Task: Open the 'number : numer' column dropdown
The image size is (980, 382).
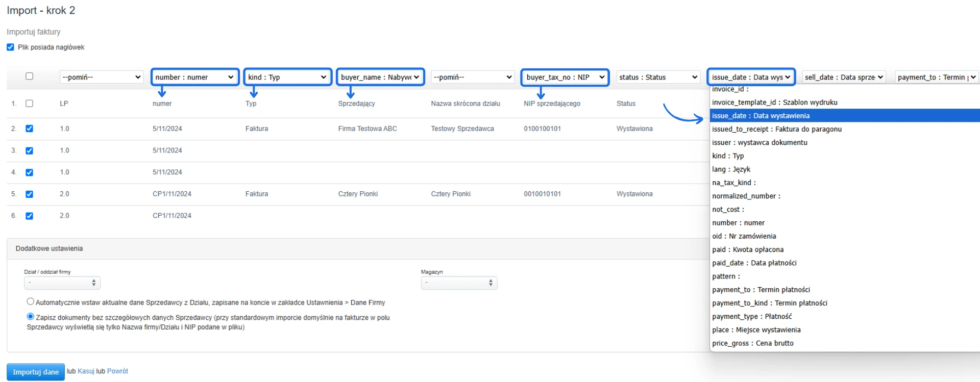Action: point(194,77)
